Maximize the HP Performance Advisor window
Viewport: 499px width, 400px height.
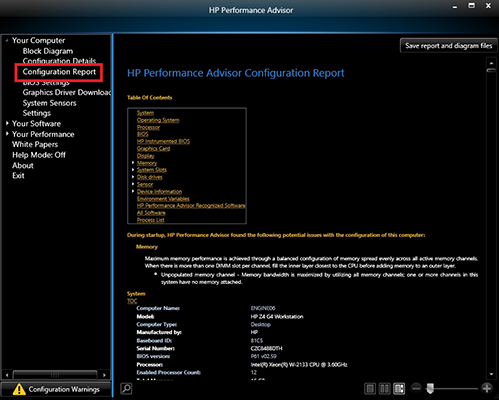pos(472,6)
